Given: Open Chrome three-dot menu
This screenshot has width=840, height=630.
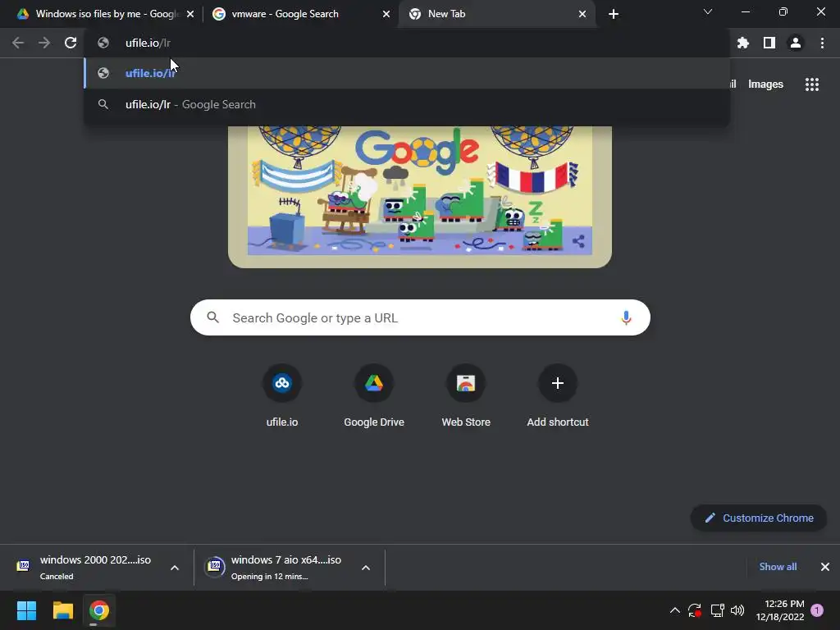Looking at the screenshot, I should click(x=822, y=43).
